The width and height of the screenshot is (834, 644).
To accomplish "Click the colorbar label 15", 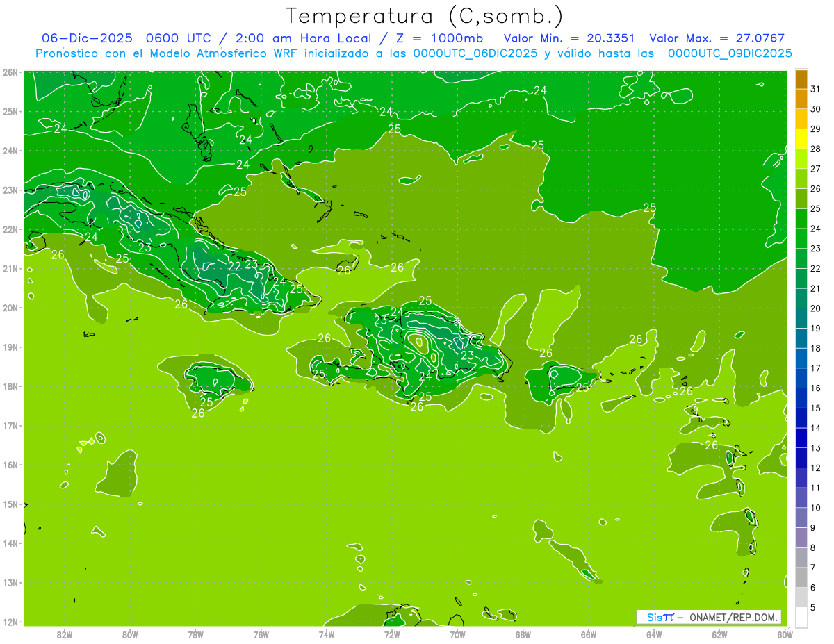I will 815,408.
